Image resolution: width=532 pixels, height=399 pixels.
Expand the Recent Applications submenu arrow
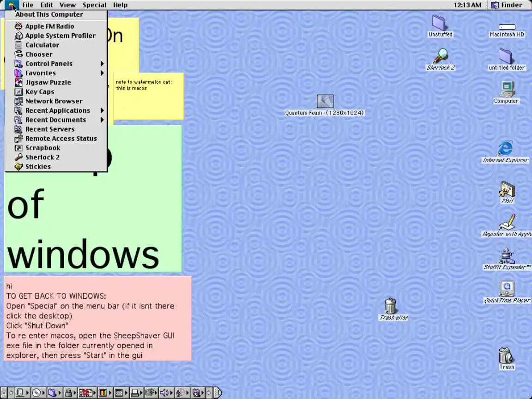(x=102, y=111)
